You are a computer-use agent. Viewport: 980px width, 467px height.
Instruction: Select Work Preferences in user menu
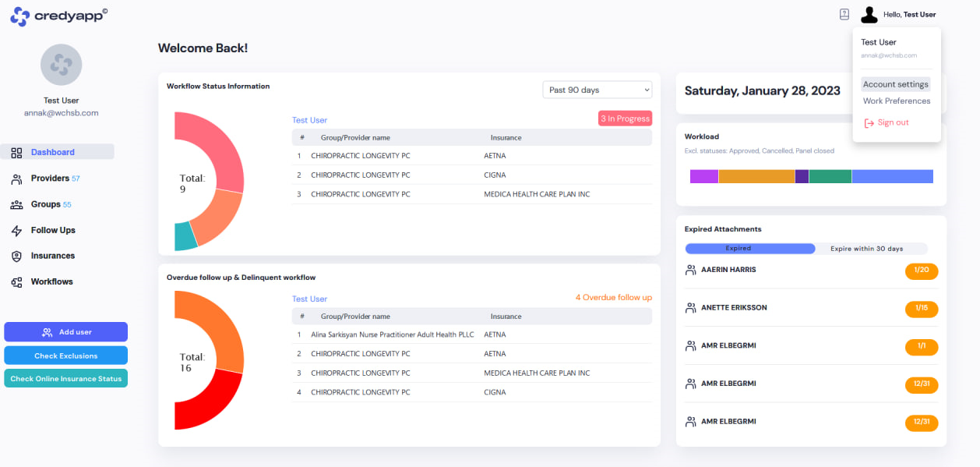coord(897,101)
